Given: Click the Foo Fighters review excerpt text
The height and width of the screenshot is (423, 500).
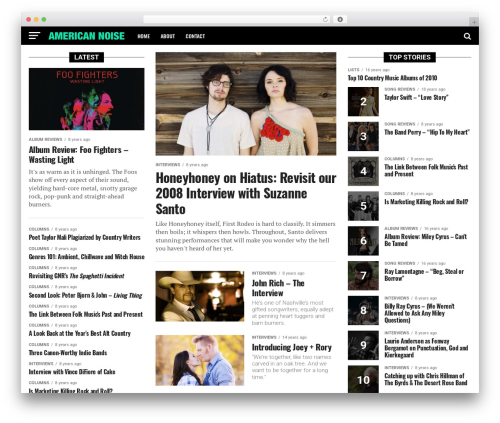Looking at the screenshot, I should point(83,188).
